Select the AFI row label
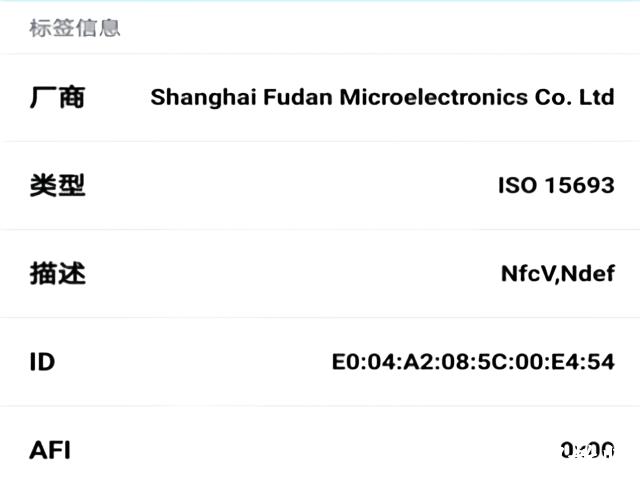 pos(50,449)
